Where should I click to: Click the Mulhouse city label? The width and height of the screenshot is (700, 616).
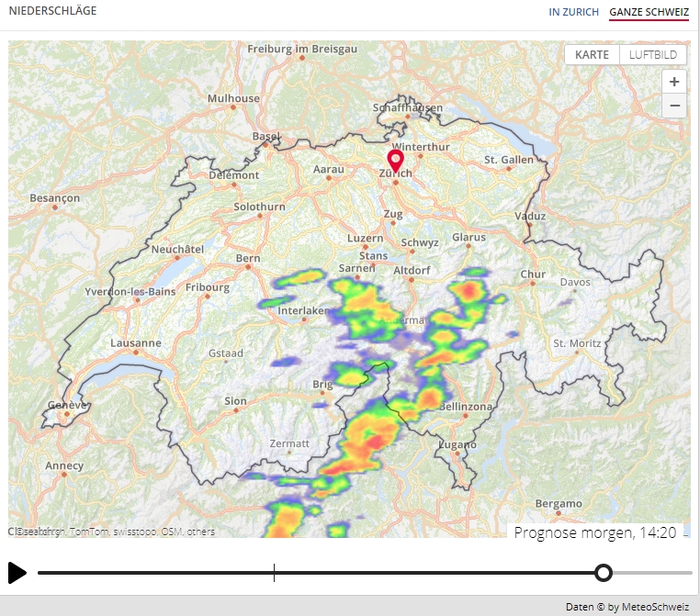tap(233, 98)
